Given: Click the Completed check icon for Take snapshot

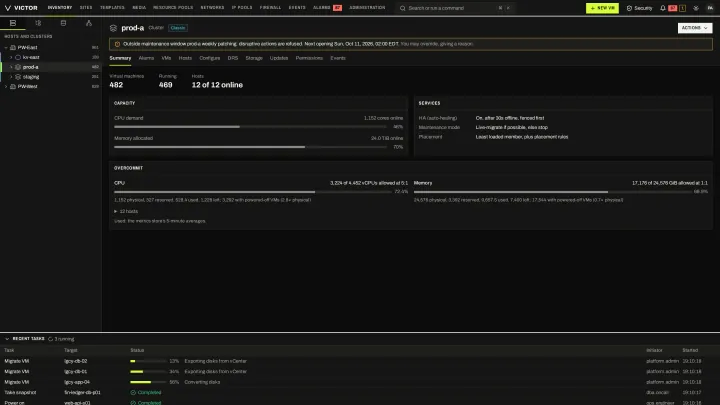Looking at the screenshot, I should pyautogui.click(x=133, y=393).
